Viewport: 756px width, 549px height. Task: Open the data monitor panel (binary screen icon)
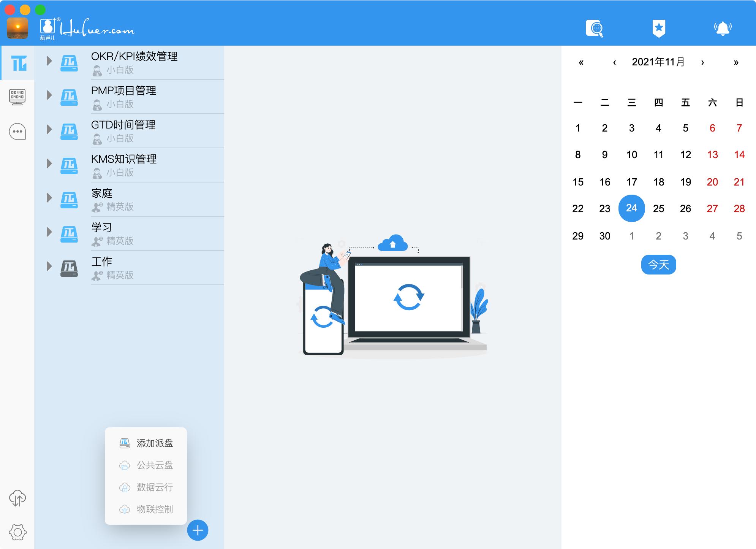18,97
